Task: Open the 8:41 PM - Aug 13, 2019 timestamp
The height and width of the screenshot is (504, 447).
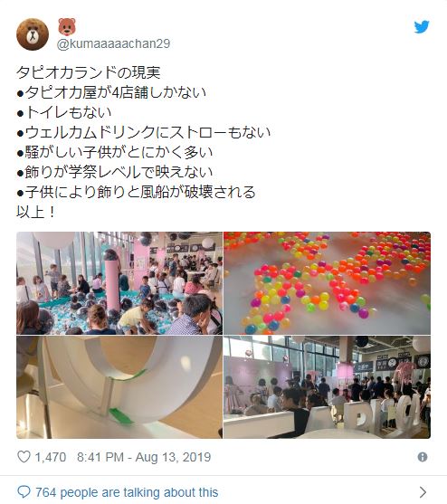Action: [x=144, y=457]
